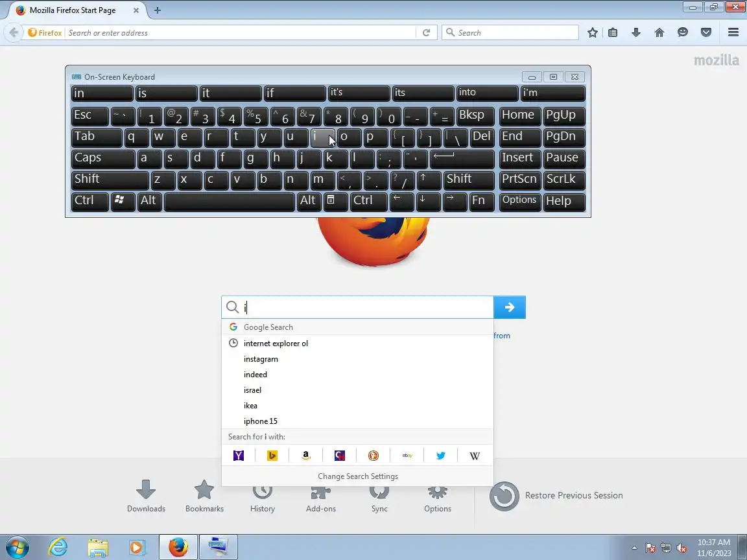Submit the search with the blue arrow

(x=510, y=307)
